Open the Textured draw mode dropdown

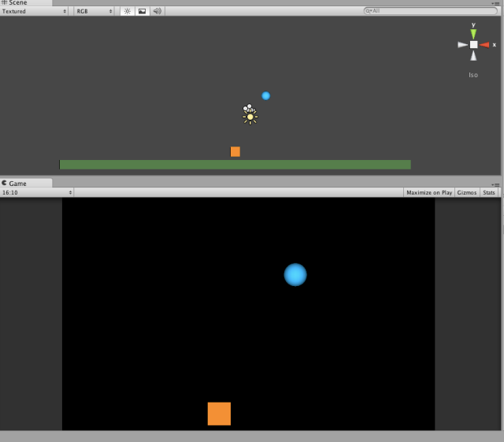coord(34,11)
